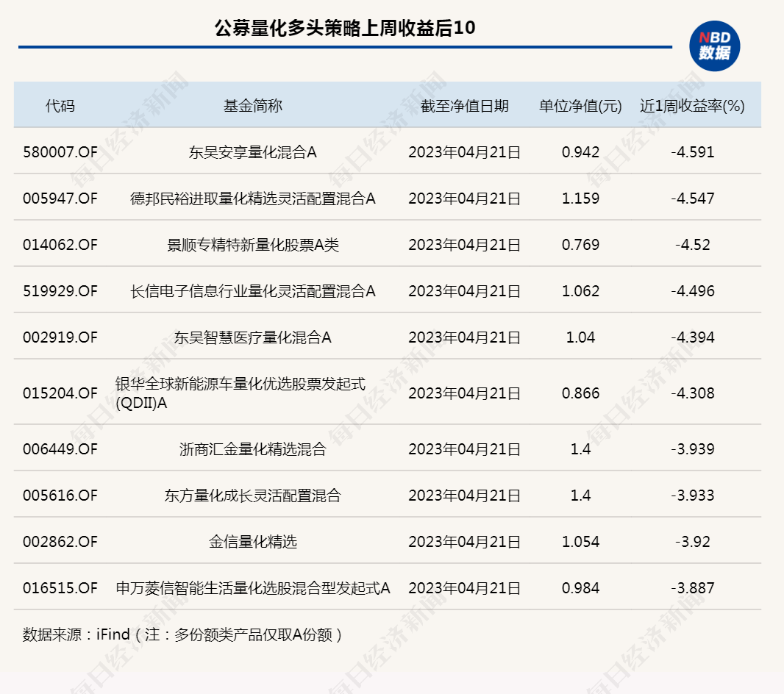
Task: Click the 近1周收益率(%) column header
Action: click(693, 106)
